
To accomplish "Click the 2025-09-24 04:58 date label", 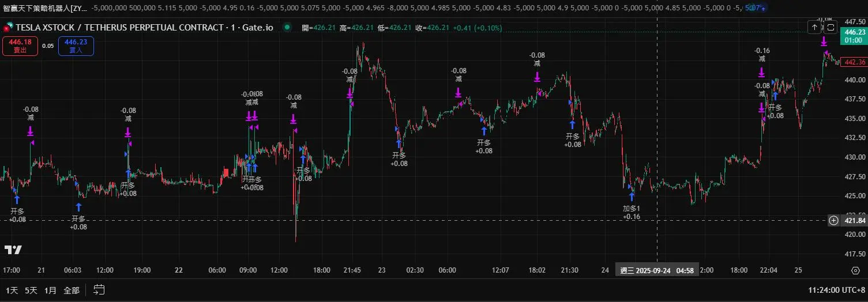I will [657, 270].
